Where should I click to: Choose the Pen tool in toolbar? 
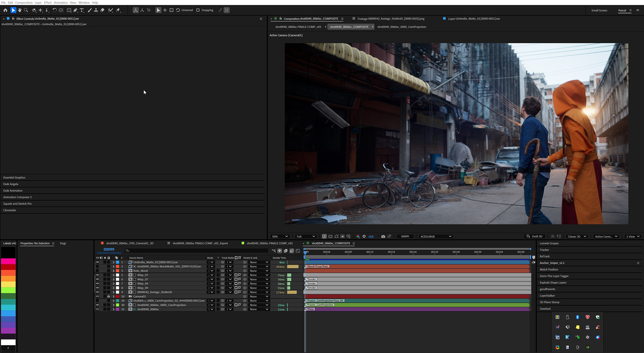coord(75,10)
